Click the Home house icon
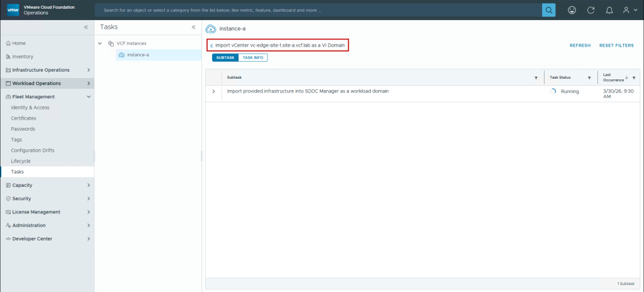This screenshot has width=644, height=292. point(8,43)
